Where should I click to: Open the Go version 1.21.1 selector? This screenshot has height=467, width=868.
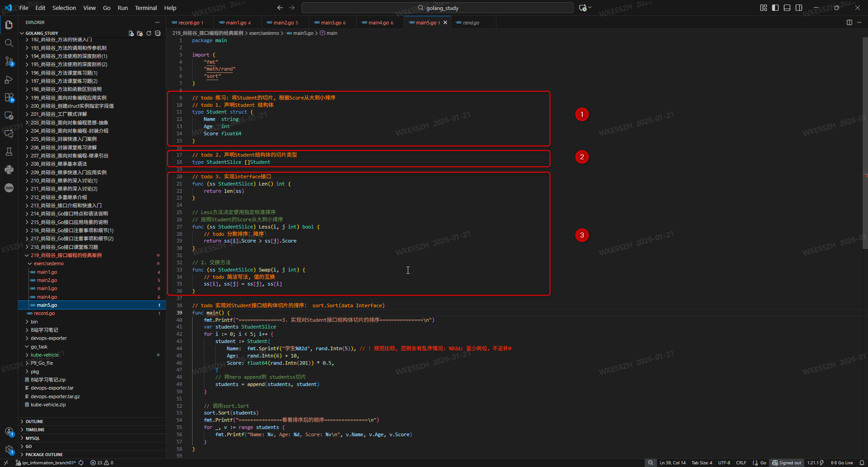coord(816,462)
